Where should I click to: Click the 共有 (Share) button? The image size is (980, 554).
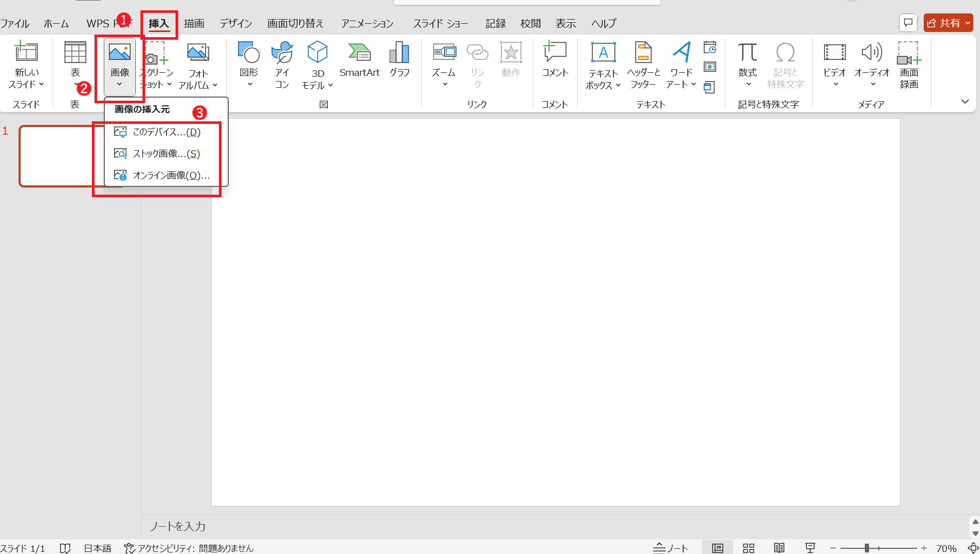click(x=948, y=23)
